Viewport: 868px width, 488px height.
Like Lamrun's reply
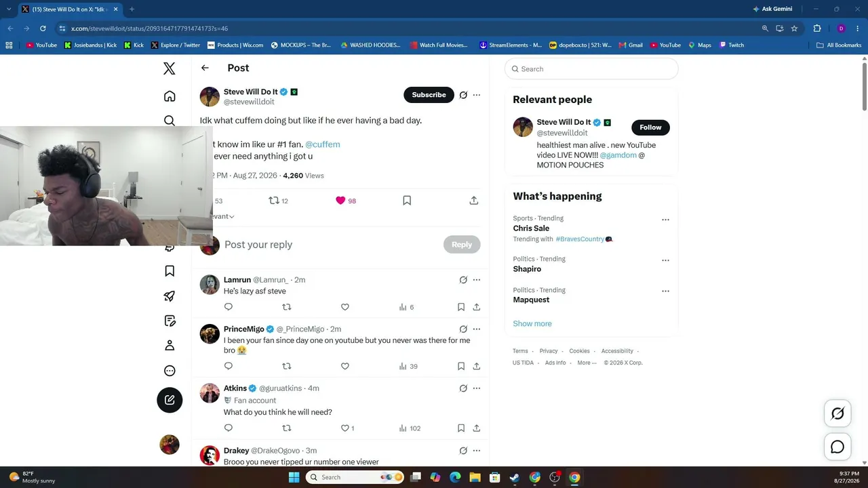[345, 307]
